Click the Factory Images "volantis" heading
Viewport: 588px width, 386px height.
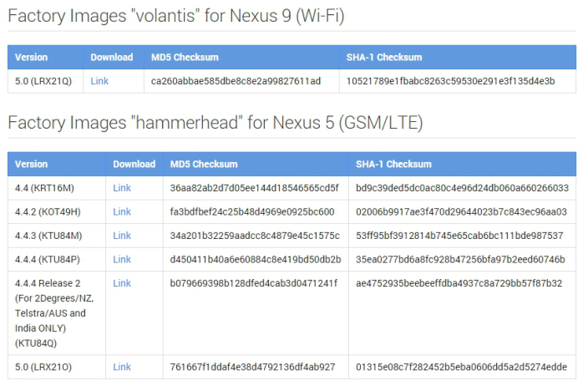176,16
